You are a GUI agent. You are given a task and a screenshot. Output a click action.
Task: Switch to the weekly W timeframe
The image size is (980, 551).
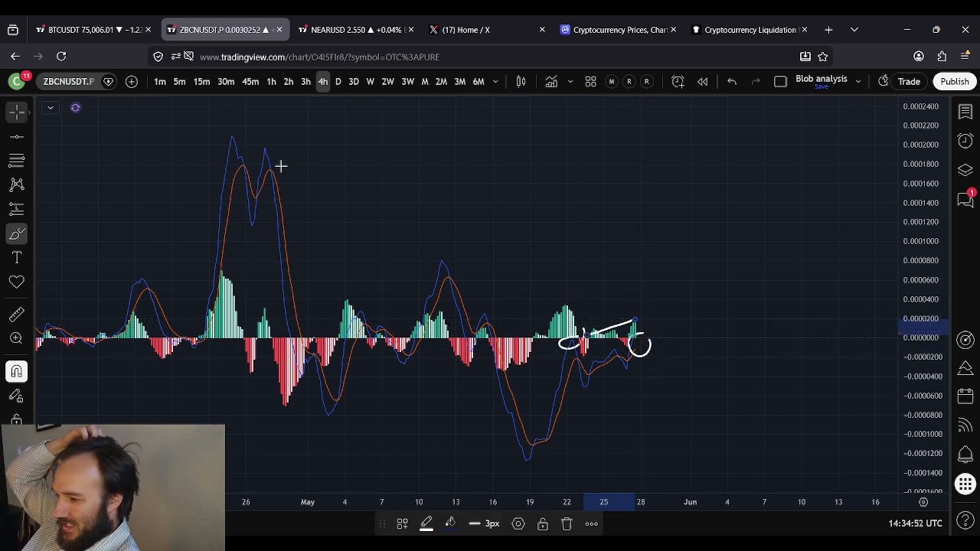pyautogui.click(x=370, y=82)
